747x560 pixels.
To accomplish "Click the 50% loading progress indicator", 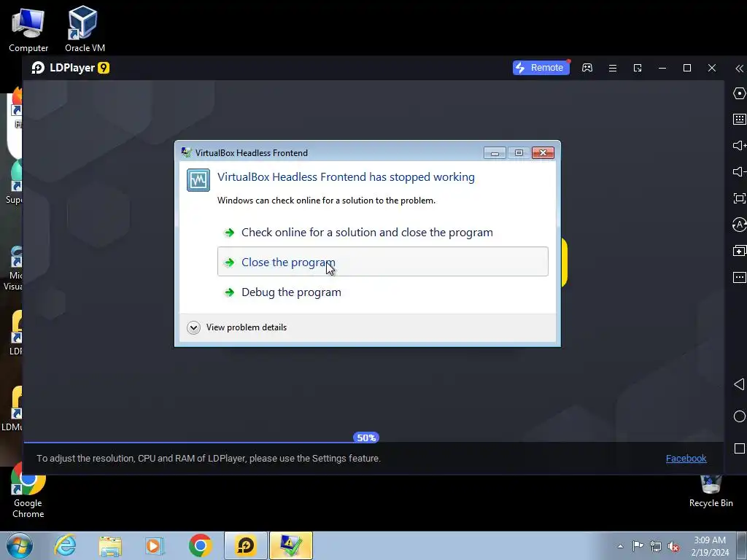I will (366, 437).
